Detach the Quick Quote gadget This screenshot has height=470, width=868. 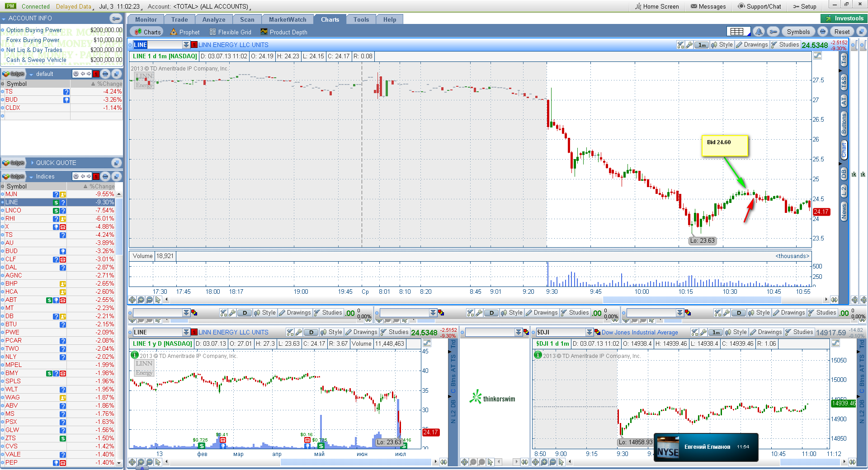[116, 163]
